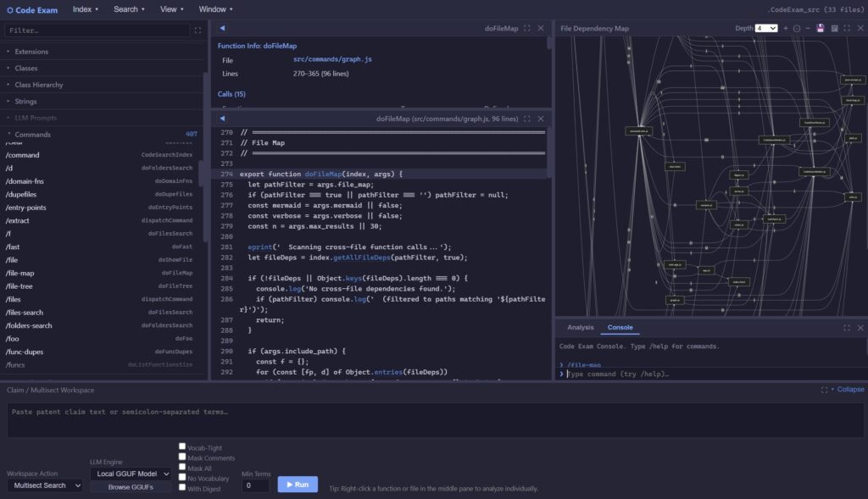Enable the With Digest checkbox
Screen dimensions: 868x499
[182, 487]
